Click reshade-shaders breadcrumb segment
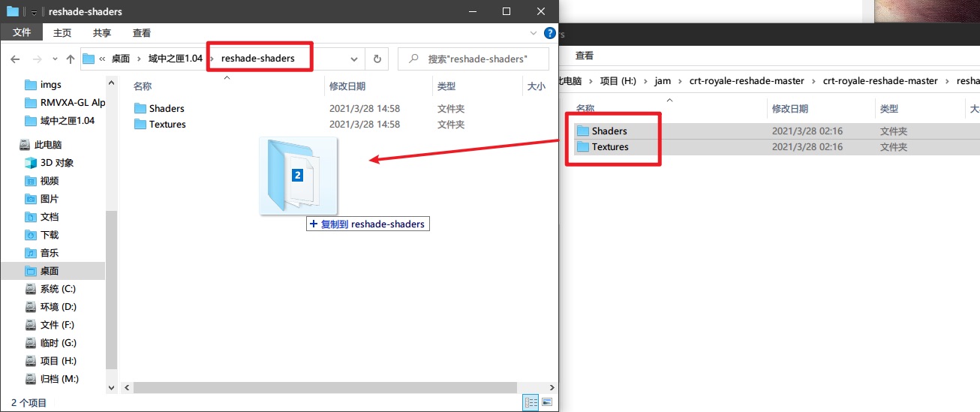980x412 pixels. tap(257, 58)
